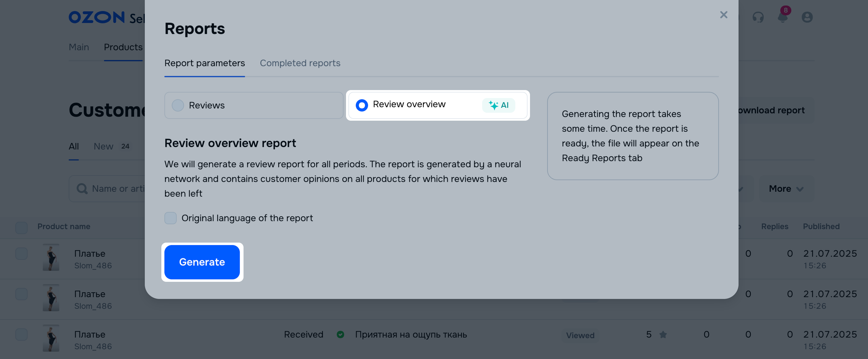Click the green check next to Received

(x=340, y=334)
